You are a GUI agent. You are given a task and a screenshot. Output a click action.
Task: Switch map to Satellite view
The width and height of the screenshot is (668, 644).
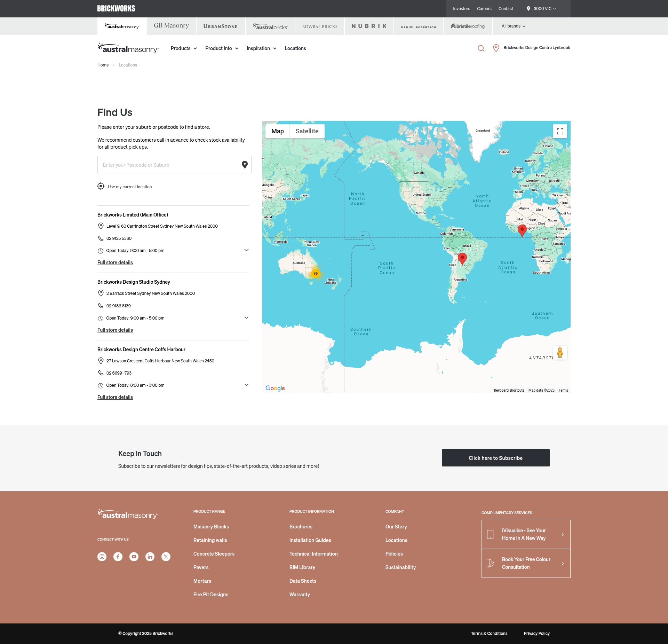click(307, 131)
